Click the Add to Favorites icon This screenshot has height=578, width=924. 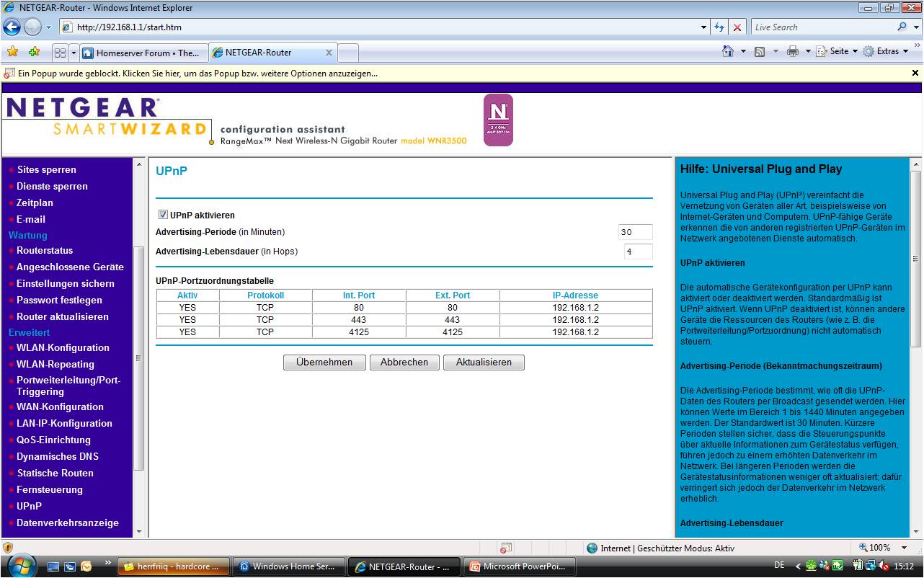[x=34, y=52]
